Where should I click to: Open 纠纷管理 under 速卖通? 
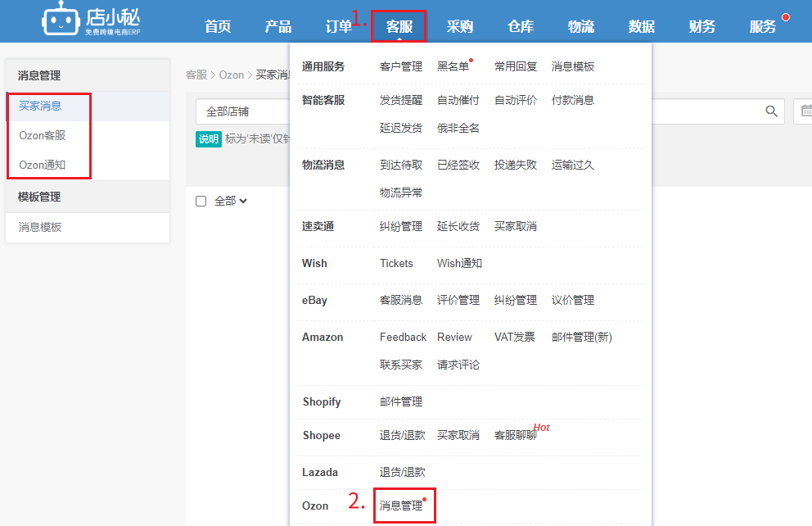click(401, 226)
